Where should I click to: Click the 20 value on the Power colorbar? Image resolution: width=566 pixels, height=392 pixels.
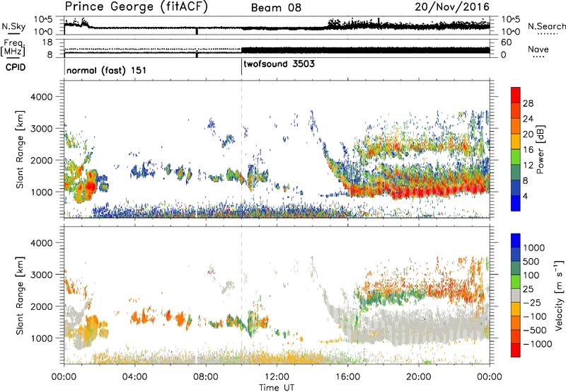[528, 134]
